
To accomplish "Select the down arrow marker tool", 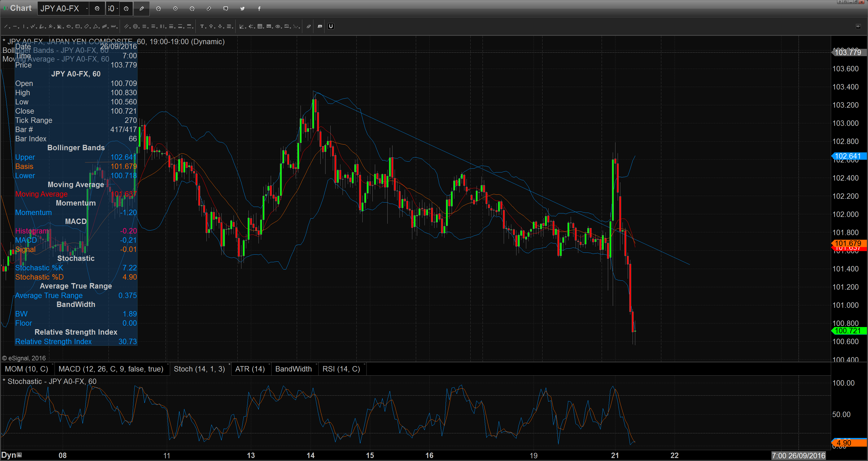I will (220, 26).
